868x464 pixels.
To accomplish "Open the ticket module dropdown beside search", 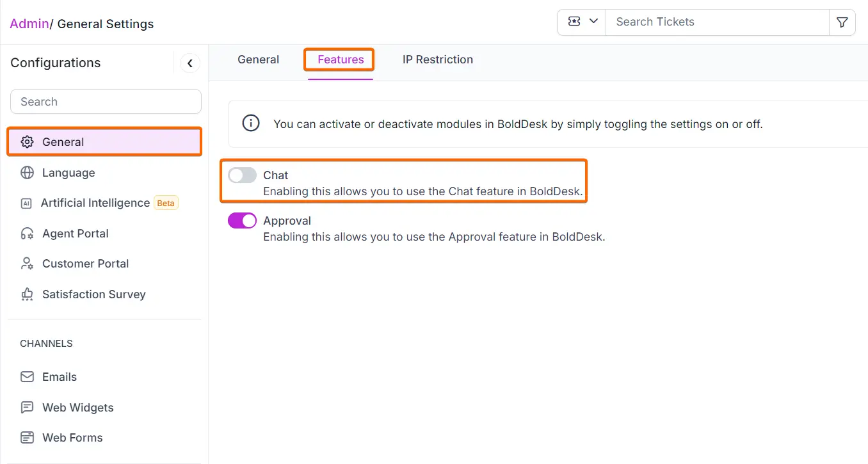I will coord(582,22).
